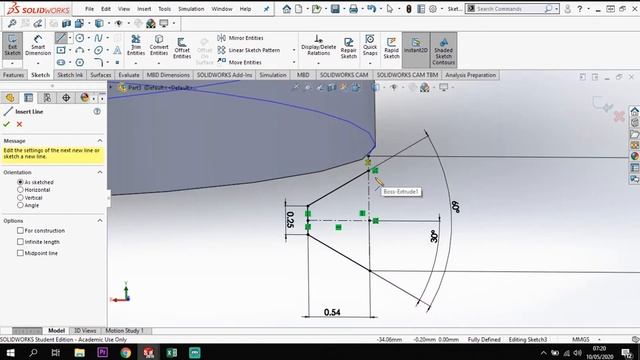Click the Rebuild traffic light icon
Screen dimensions: 640x360
point(409,9)
